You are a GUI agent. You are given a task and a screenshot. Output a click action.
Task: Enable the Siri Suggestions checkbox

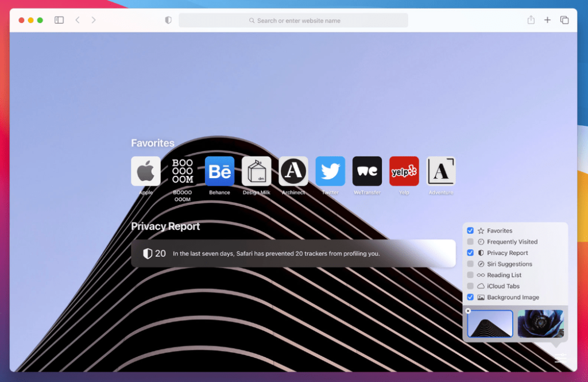(470, 264)
